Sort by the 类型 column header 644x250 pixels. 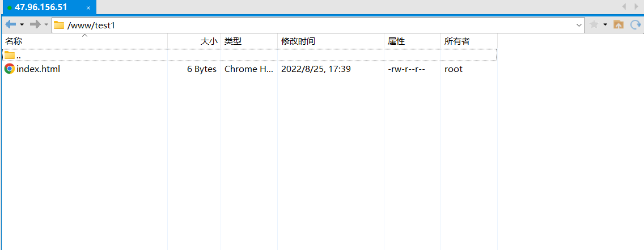(x=249, y=41)
